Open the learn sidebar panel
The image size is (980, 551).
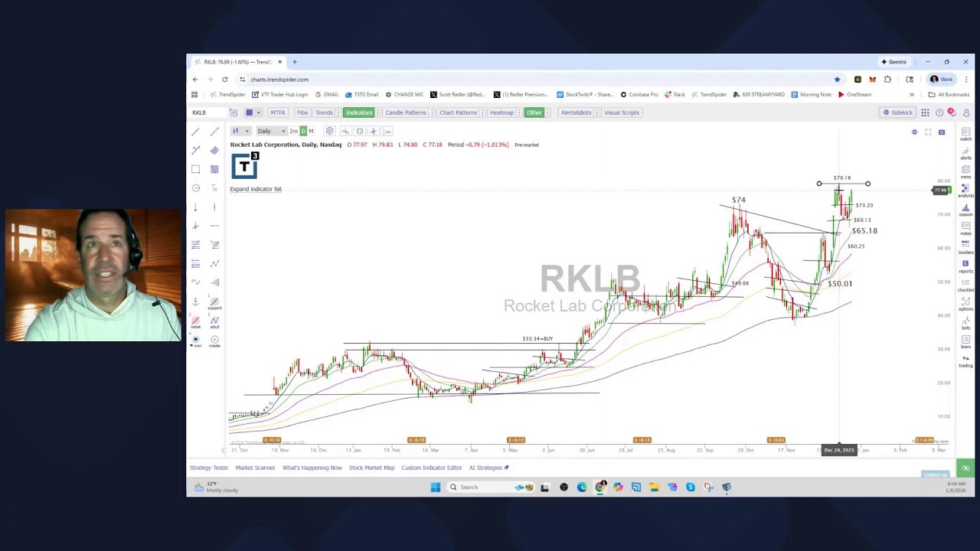[965, 341]
